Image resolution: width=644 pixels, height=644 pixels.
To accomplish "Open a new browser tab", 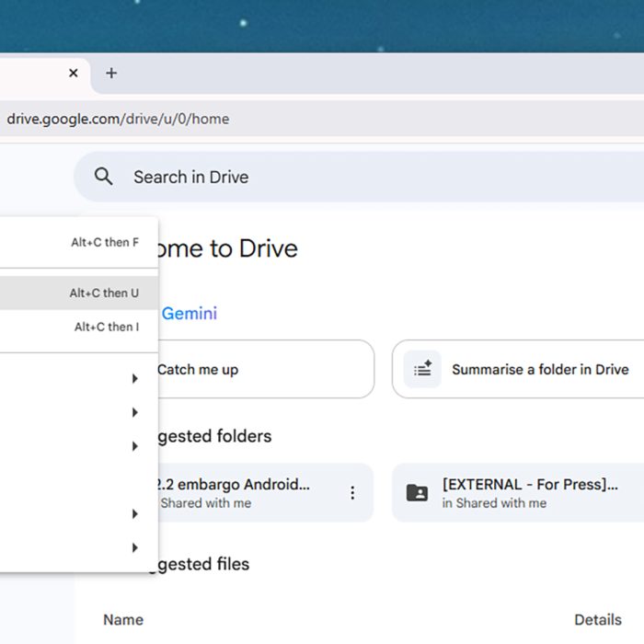I will [x=111, y=73].
